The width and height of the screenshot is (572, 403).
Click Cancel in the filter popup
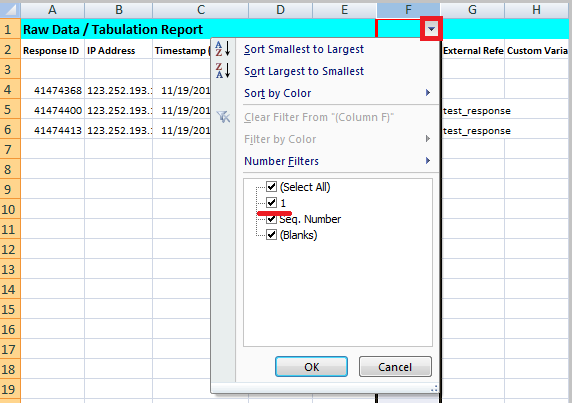click(x=395, y=367)
